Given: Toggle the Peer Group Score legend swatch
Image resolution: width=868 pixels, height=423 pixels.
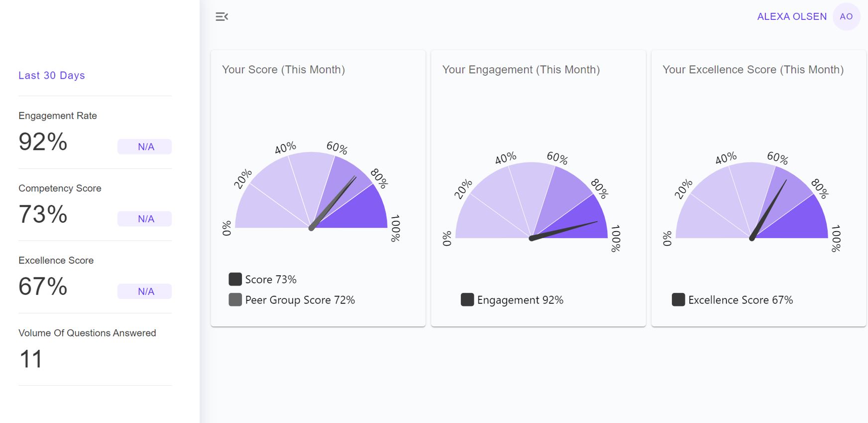Looking at the screenshot, I should click(x=235, y=300).
